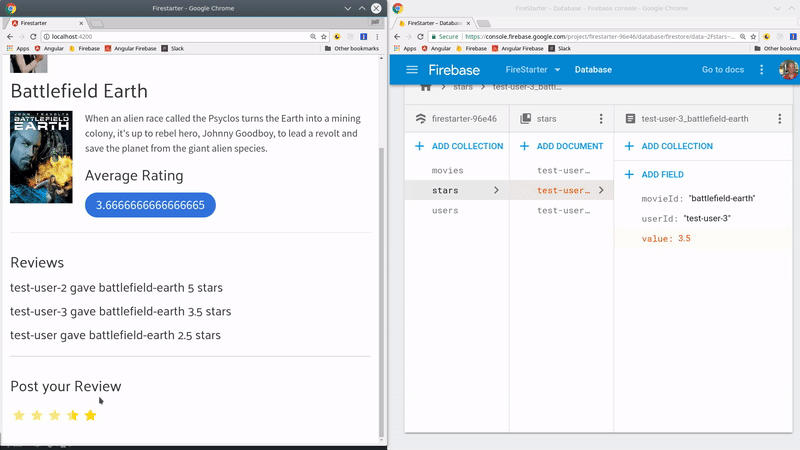Click the home icon in Firestore breadcrumb
The height and width of the screenshot is (450, 800).
425,88
